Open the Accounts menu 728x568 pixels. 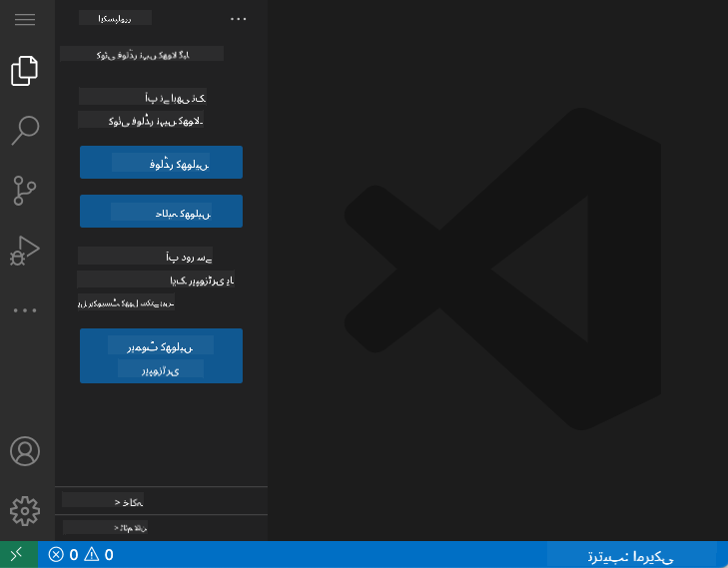(x=25, y=450)
